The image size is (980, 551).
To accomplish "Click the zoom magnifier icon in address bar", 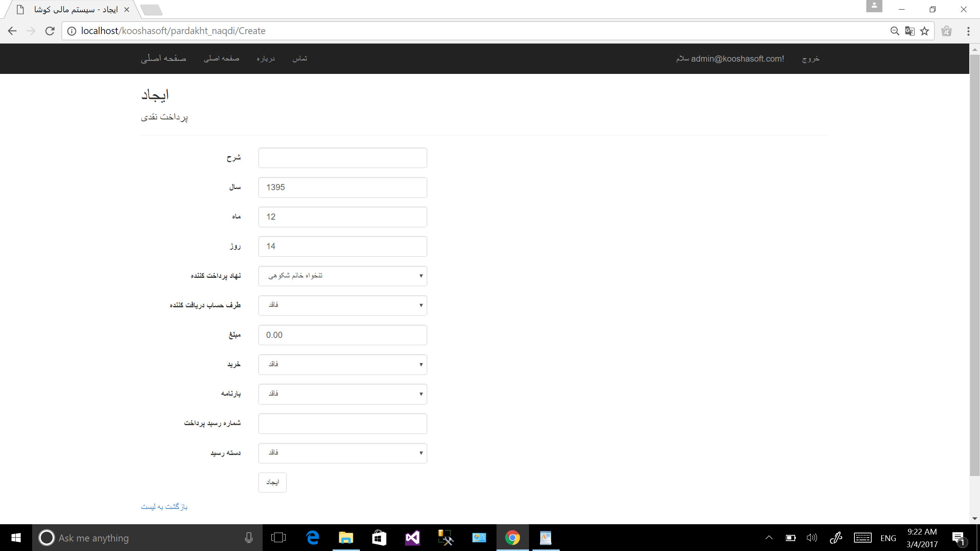I will click(895, 31).
